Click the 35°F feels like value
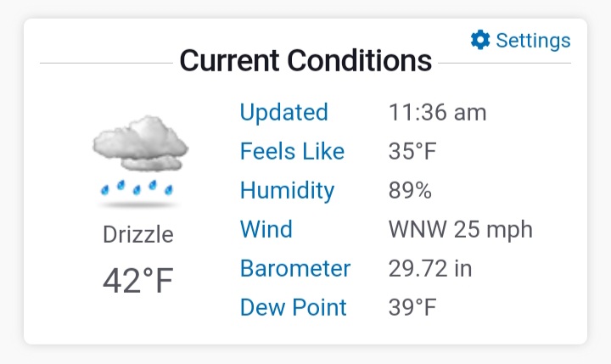The width and height of the screenshot is (611, 364). point(412,152)
